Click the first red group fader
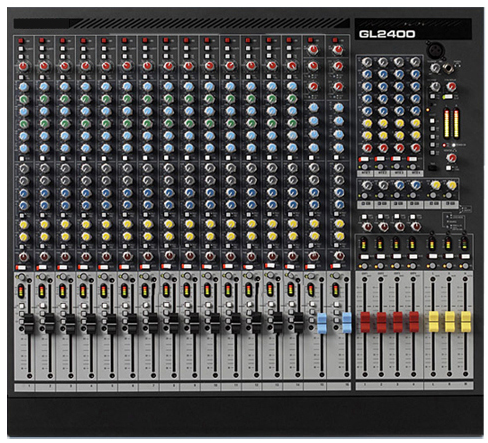488x443 pixels. click(365, 322)
